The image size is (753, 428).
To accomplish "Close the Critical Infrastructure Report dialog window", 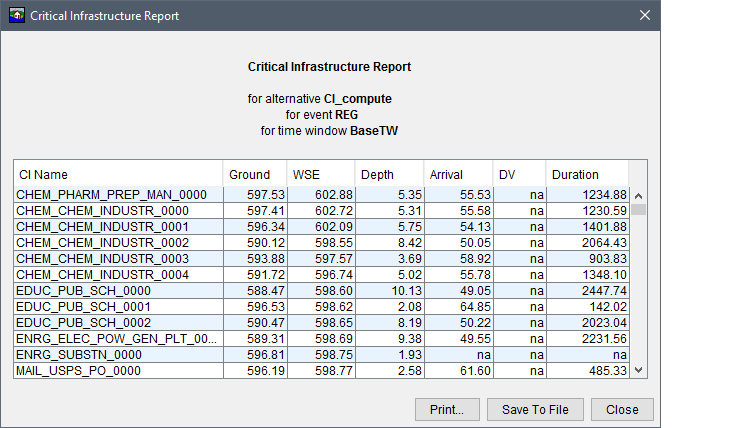I will [x=645, y=16].
